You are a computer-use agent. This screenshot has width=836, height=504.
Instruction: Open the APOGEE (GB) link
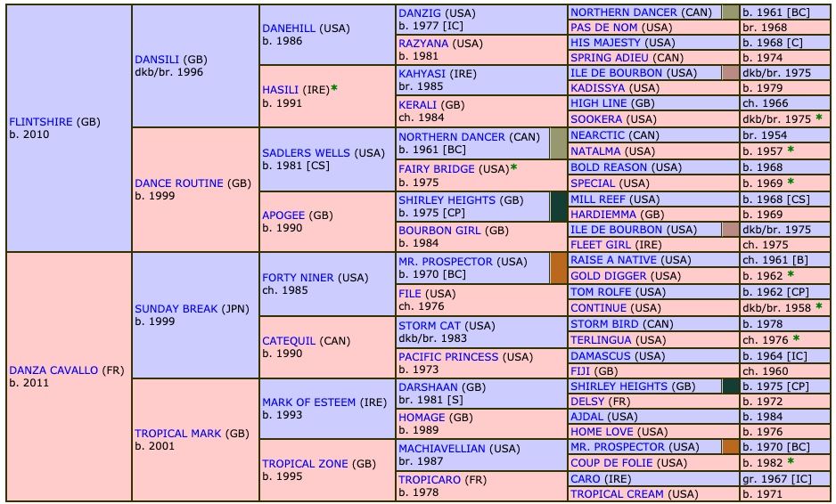(x=283, y=215)
